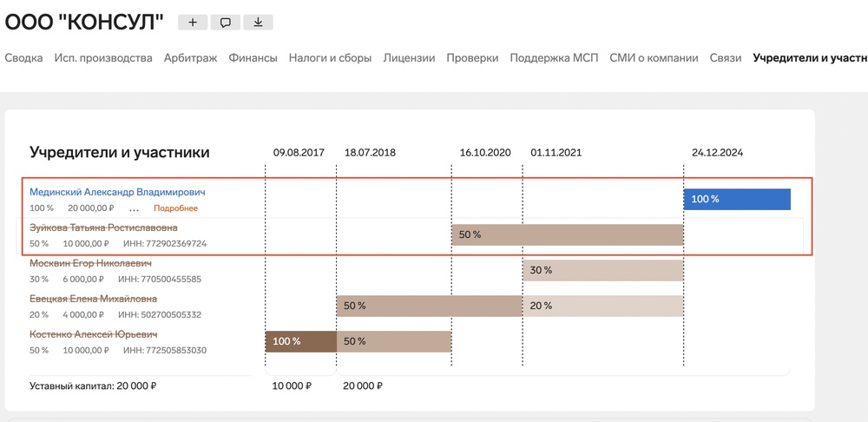Click the blue 100 % share bar

tap(737, 199)
